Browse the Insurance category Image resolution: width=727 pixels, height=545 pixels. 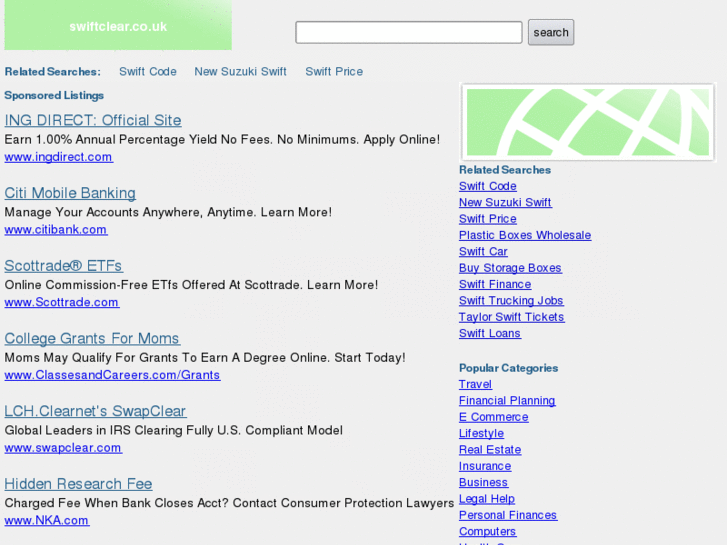485,466
